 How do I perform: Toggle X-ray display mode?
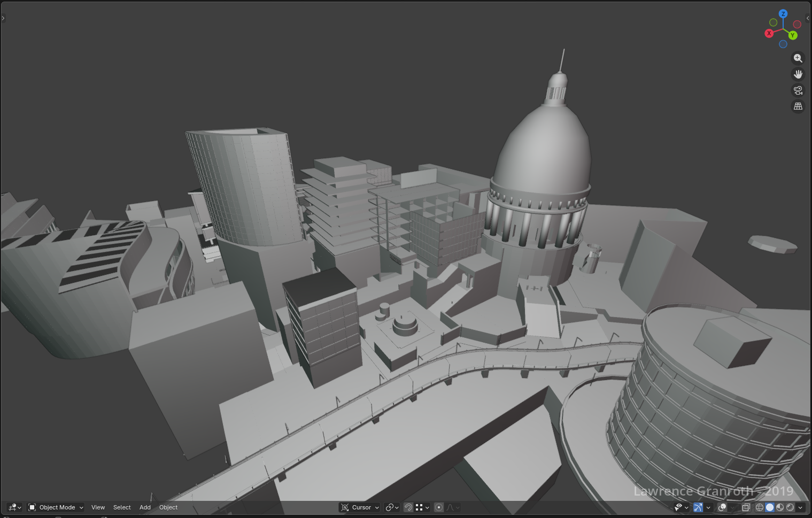pos(746,507)
